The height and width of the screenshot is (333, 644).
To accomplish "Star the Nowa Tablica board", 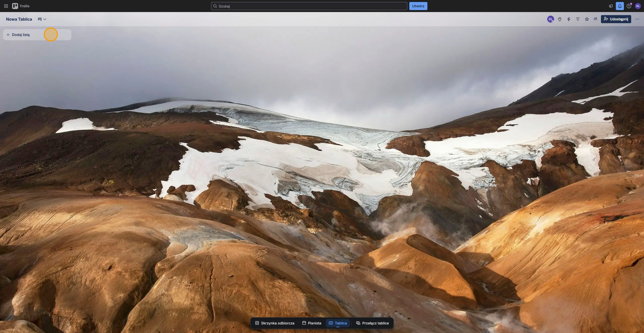I will coord(587,19).
